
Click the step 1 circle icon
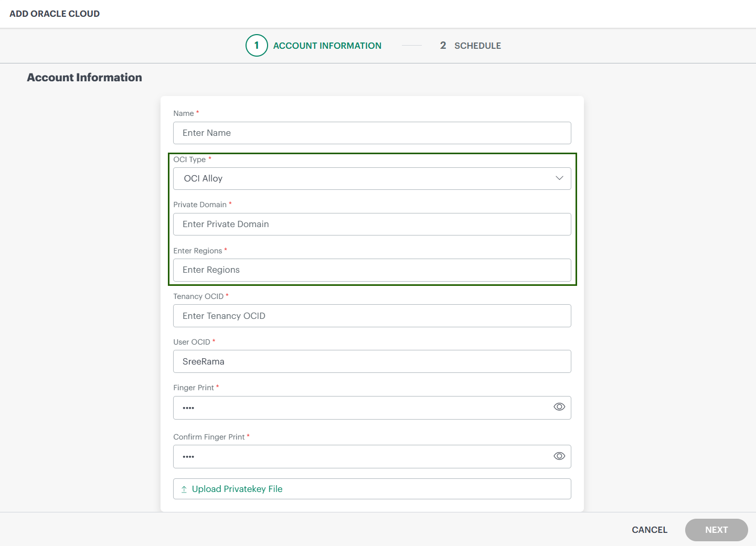tap(257, 46)
